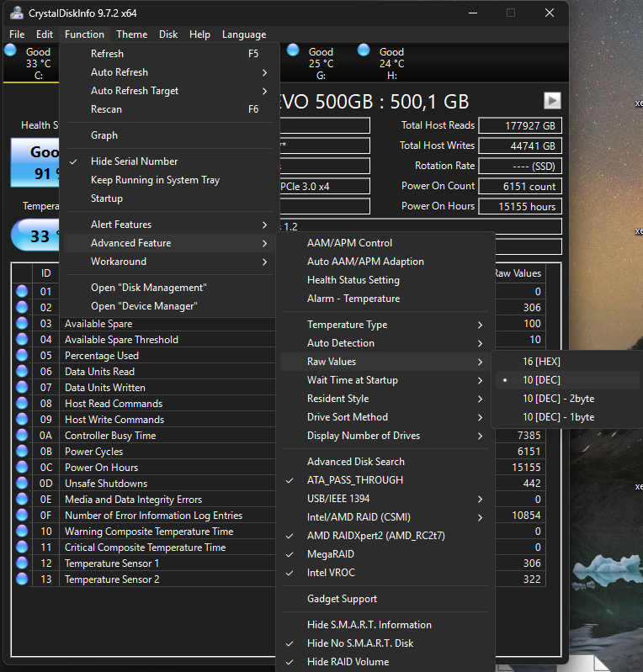643x672 pixels.
Task: Click the Power On Hours value field
Action: tap(520, 207)
